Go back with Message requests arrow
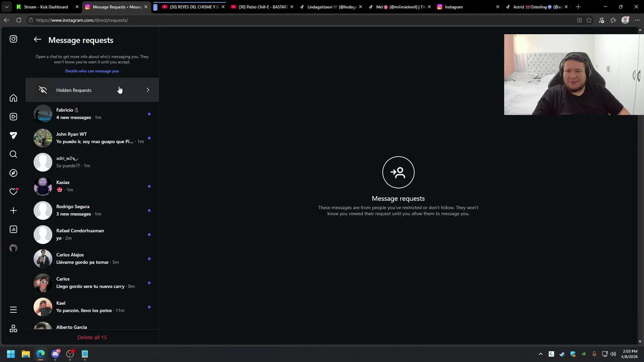Screen dimensions: 644x362 [37, 40]
